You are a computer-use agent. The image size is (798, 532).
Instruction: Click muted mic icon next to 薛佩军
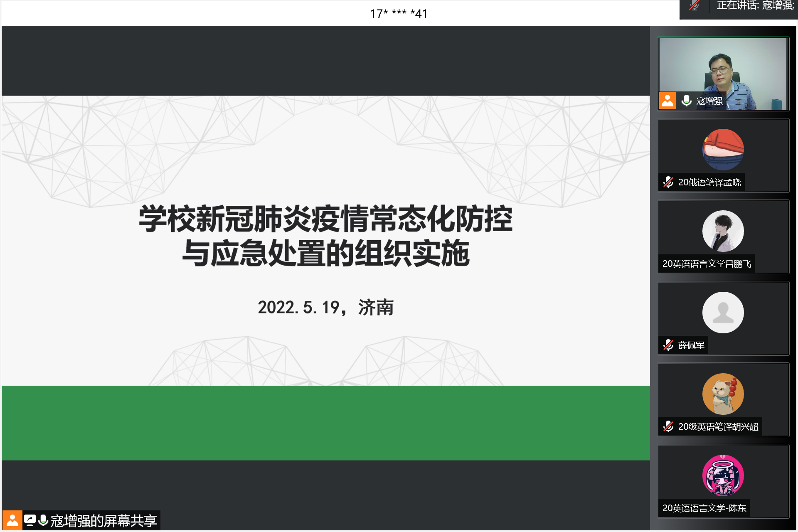pos(668,345)
